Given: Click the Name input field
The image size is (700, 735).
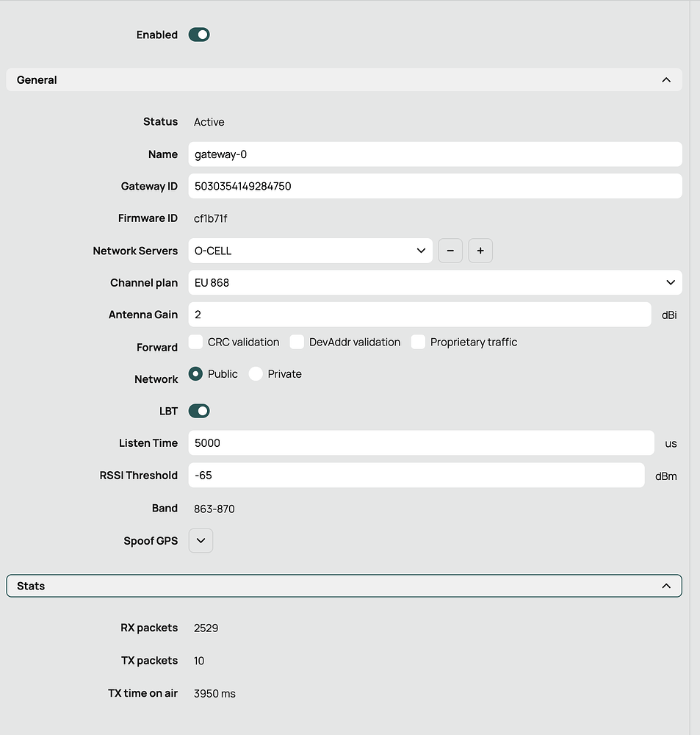Looking at the screenshot, I should 435,154.
